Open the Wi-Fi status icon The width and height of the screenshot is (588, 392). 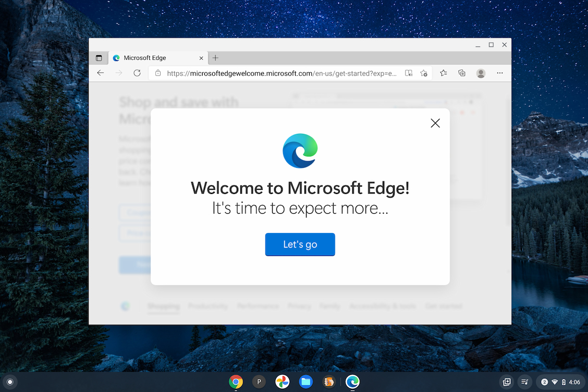pyautogui.click(x=555, y=382)
